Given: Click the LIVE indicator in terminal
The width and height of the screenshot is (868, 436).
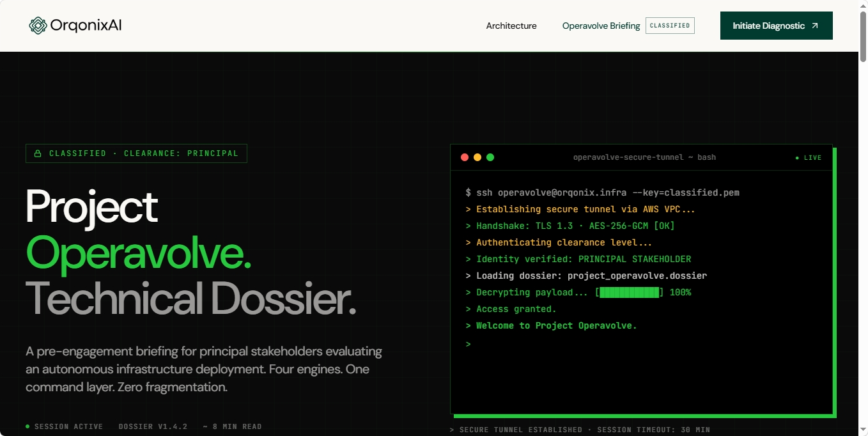Looking at the screenshot, I should (809, 157).
